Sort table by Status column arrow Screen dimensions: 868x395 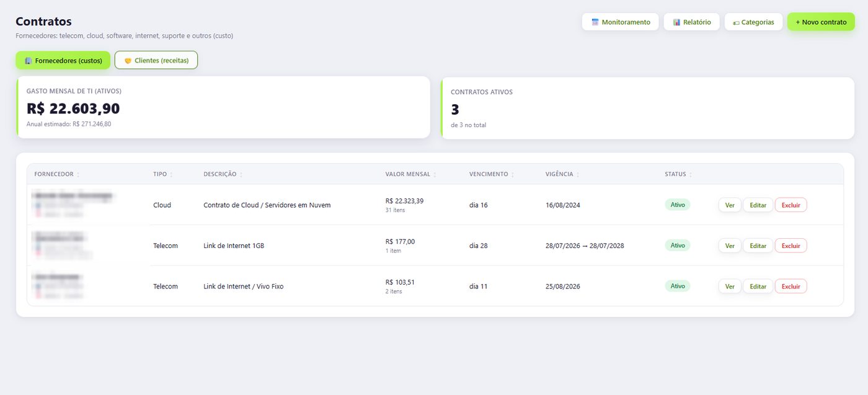(x=691, y=175)
